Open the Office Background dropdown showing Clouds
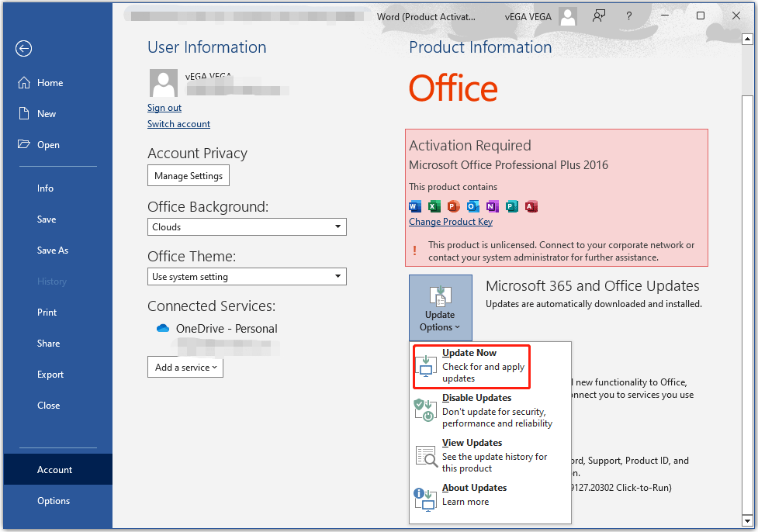Image resolution: width=758 pixels, height=532 pixels. coord(247,226)
